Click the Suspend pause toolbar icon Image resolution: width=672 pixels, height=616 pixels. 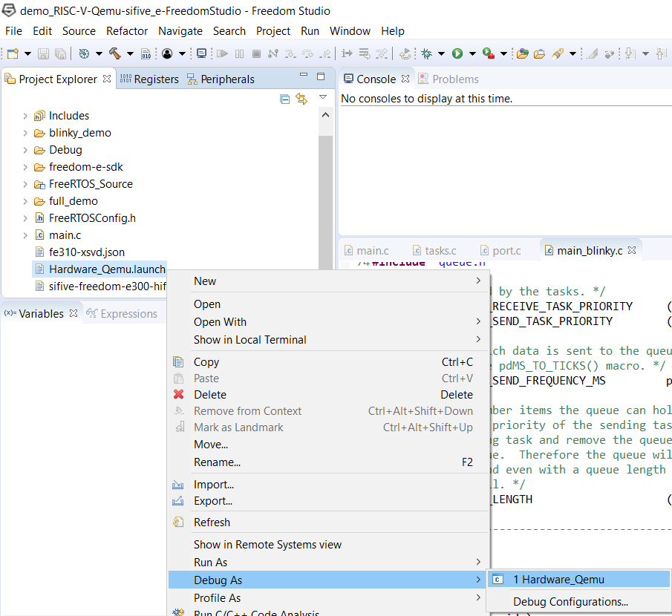tap(240, 53)
